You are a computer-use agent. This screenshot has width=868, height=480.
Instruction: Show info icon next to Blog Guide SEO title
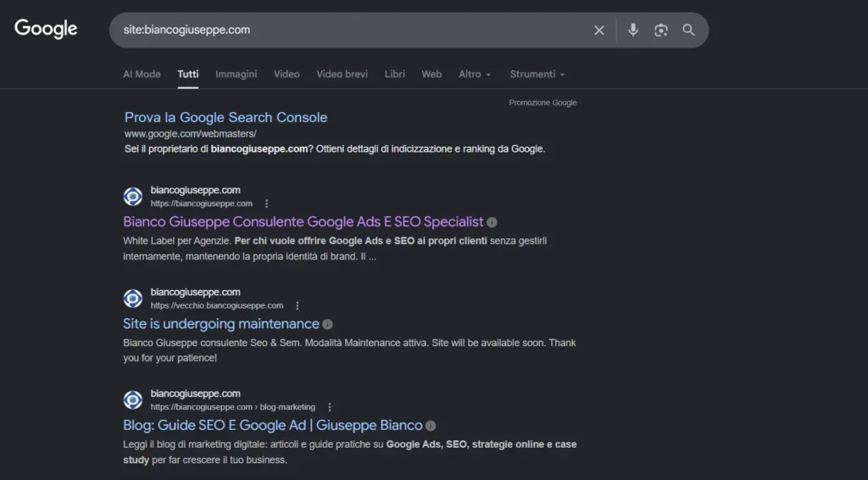click(x=431, y=426)
